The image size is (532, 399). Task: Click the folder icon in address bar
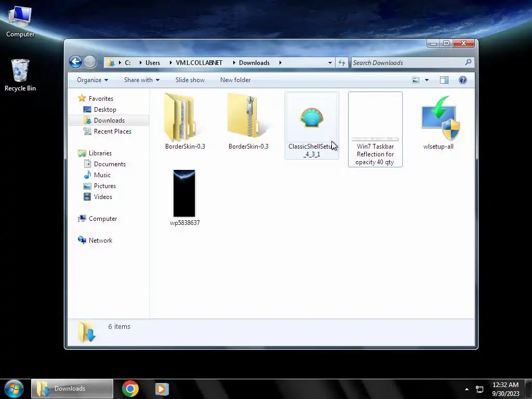pos(110,63)
